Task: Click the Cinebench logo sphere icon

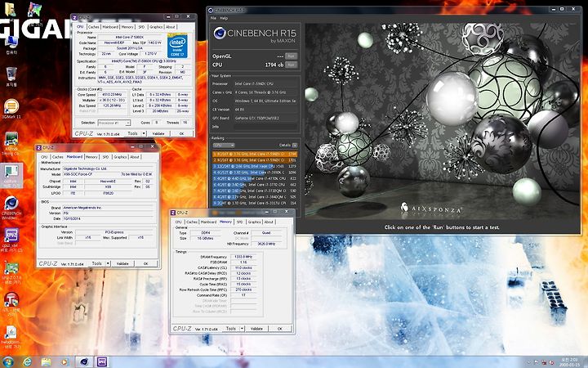Action: click(220, 33)
